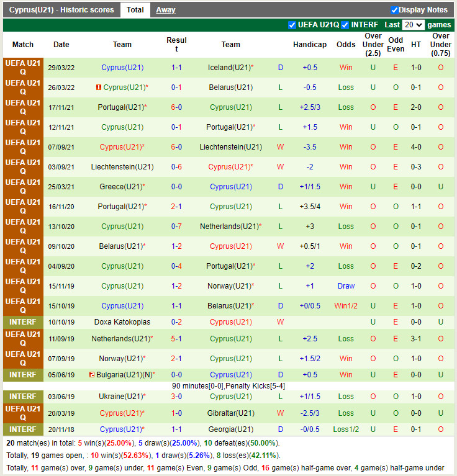
Task: Select the Total tab
Action: (135, 10)
